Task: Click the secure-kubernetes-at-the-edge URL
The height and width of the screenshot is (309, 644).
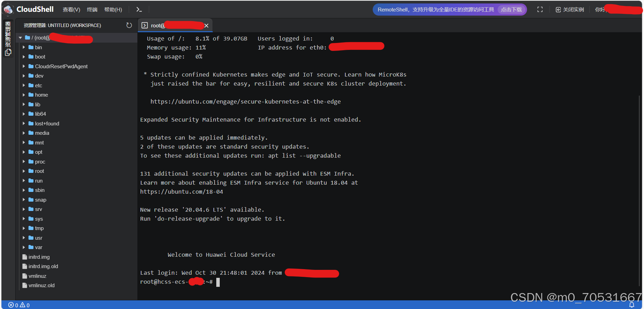Action: coord(246,102)
